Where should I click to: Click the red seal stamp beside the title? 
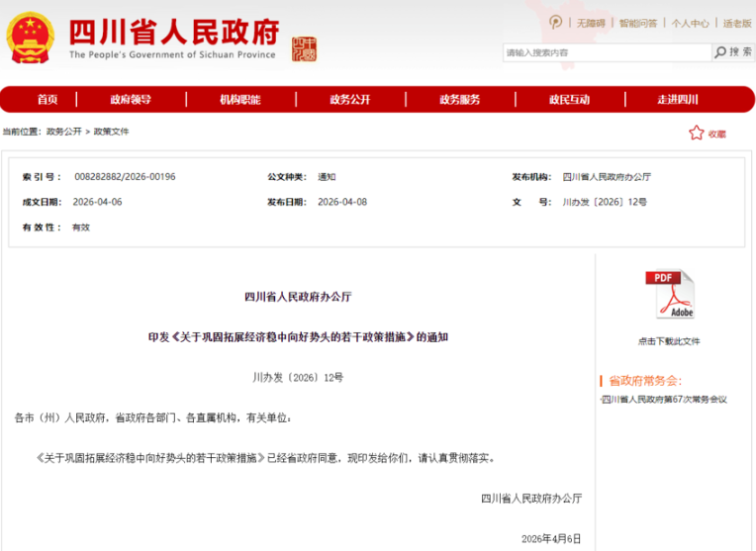(304, 49)
